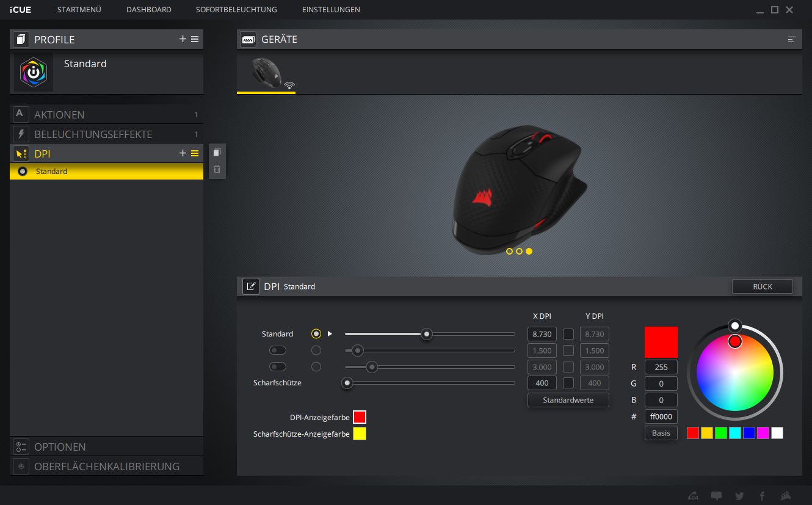Screen dimensions: 812x505
Task: Click the Beleuchtungseffekte lightning icon
Action: pos(21,134)
